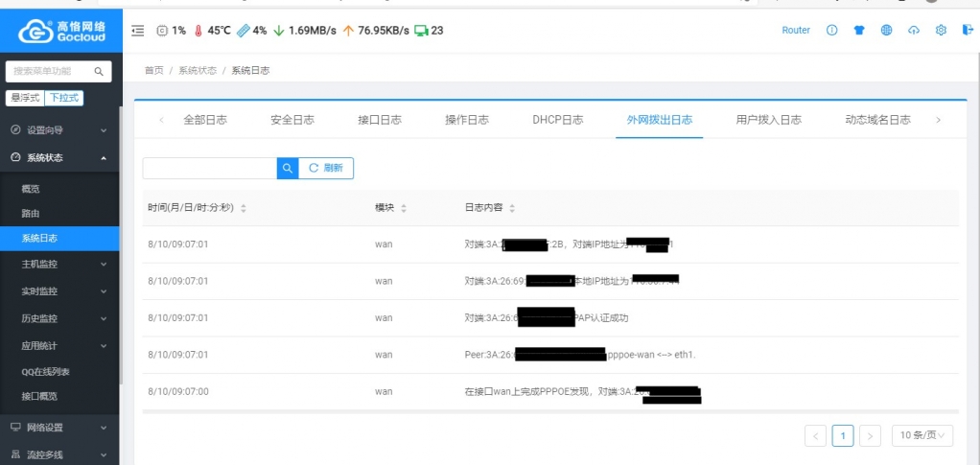Screen dimensions: 980x465
Task: Select the 下拉式 menu mode
Action: click(63, 98)
